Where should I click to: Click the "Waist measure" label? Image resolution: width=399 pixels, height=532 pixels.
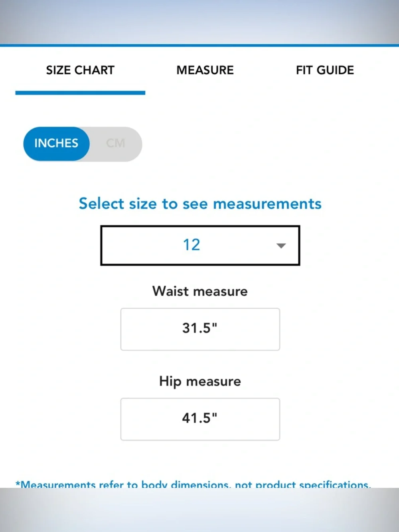pos(200,291)
